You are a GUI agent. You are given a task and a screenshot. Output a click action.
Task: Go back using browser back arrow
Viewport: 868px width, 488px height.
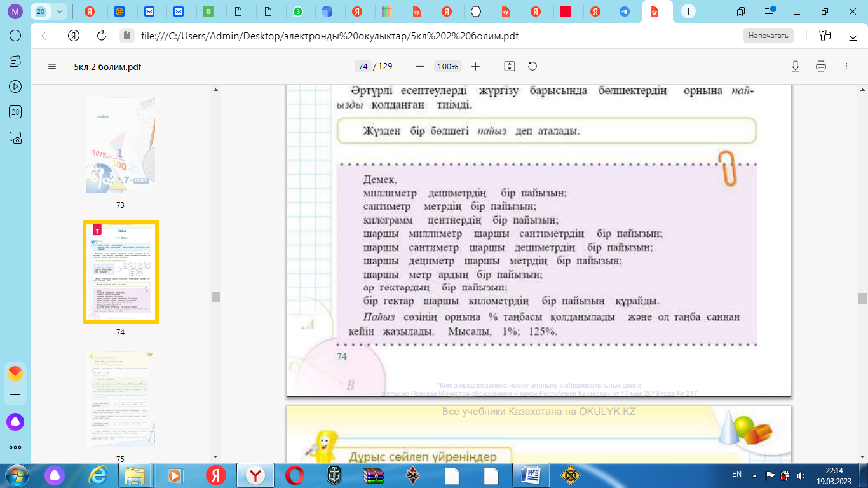pyautogui.click(x=46, y=36)
